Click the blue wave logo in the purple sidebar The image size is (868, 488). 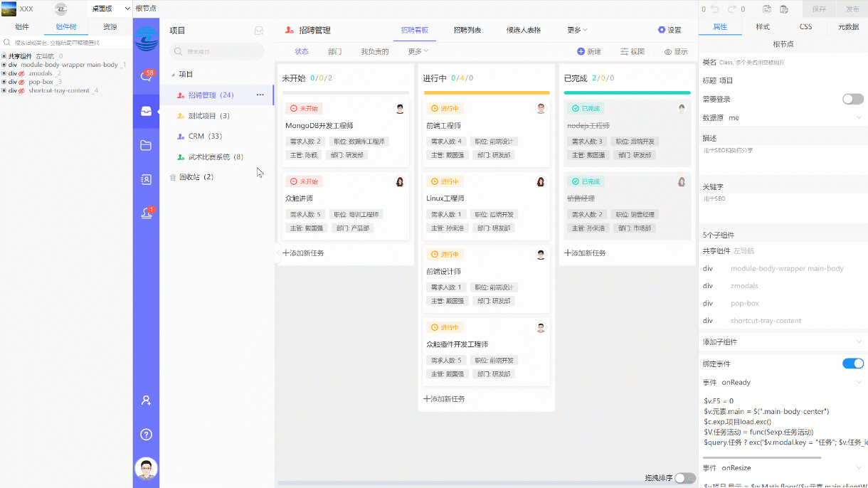pyautogui.click(x=147, y=38)
